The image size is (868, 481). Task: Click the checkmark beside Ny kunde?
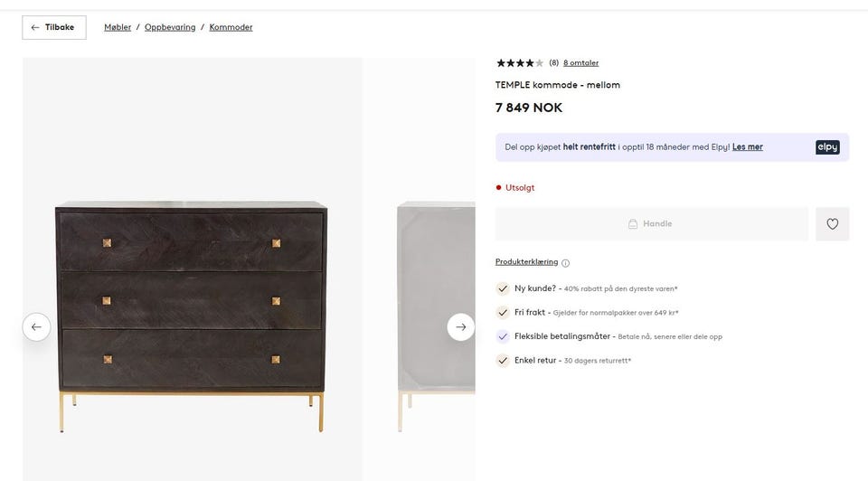(x=503, y=288)
